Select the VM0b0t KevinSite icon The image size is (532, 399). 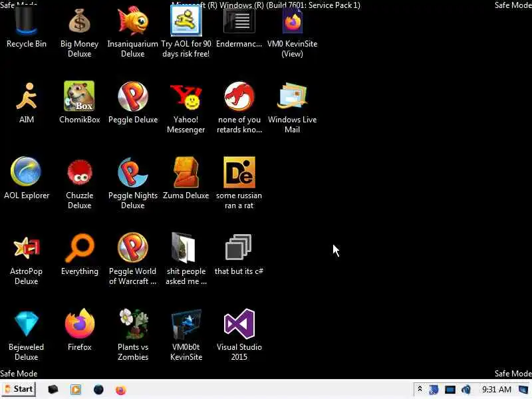(x=186, y=324)
